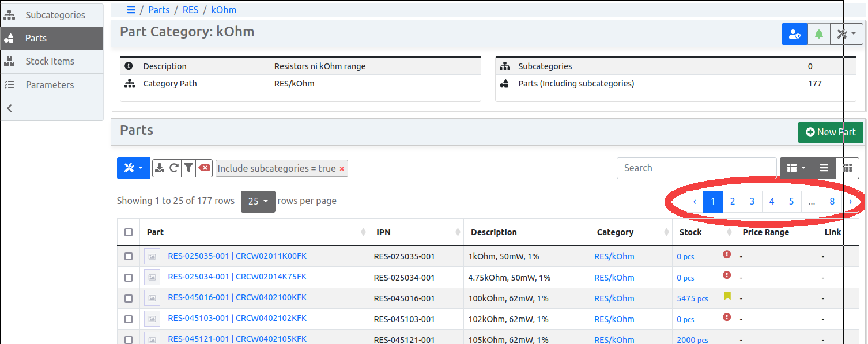The image size is (868, 344).
Task: Open the RES breadcrumb link
Action: pyautogui.click(x=190, y=9)
